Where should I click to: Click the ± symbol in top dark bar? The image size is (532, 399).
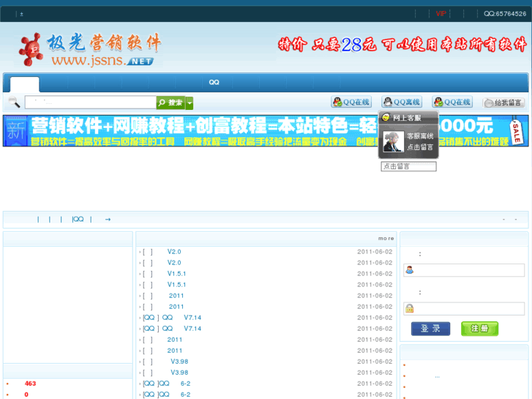point(21,14)
